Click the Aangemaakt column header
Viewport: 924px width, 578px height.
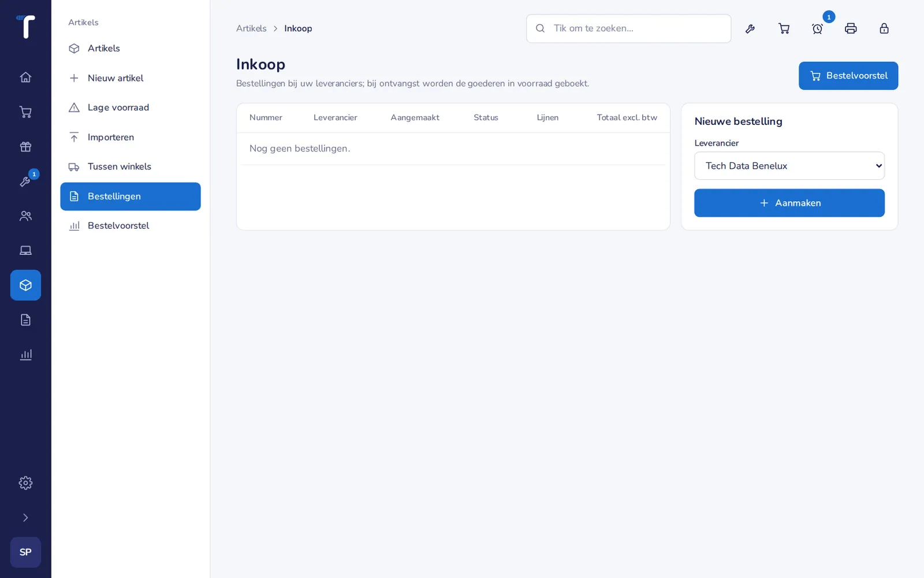pos(415,117)
